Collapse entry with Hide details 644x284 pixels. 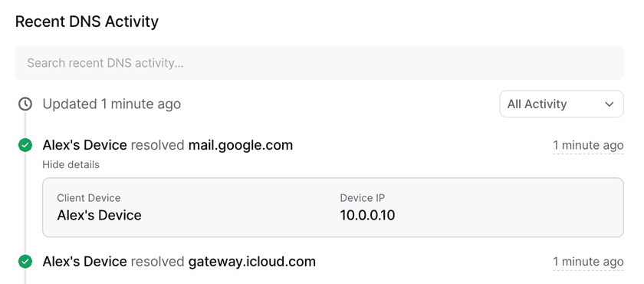tap(71, 165)
